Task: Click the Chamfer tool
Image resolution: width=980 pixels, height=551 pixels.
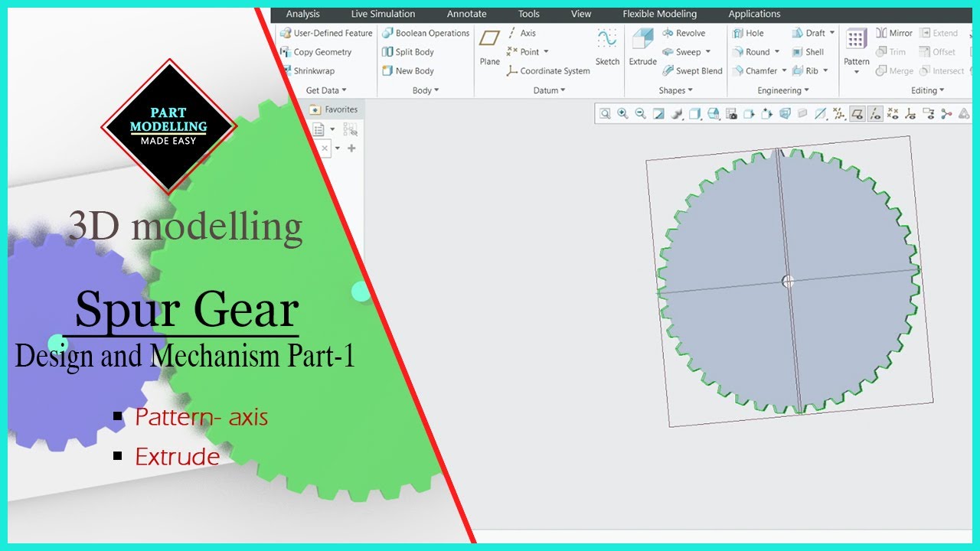Action: (754, 71)
